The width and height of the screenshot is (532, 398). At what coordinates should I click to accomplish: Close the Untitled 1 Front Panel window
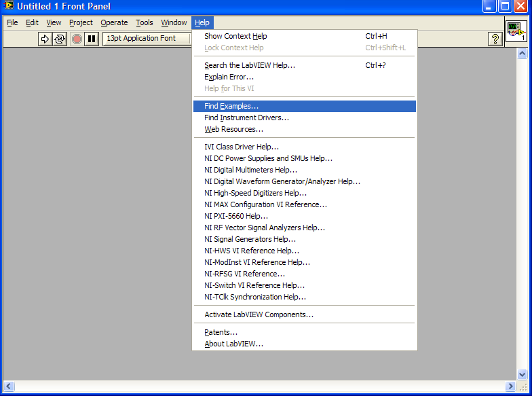click(x=521, y=6)
